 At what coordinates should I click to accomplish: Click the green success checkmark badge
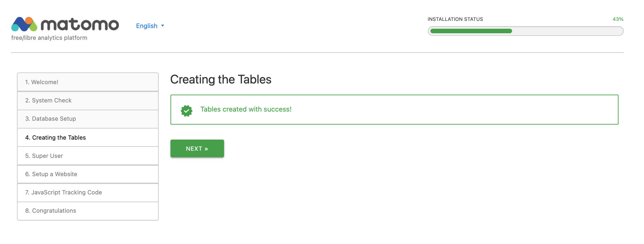coord(186,111)
